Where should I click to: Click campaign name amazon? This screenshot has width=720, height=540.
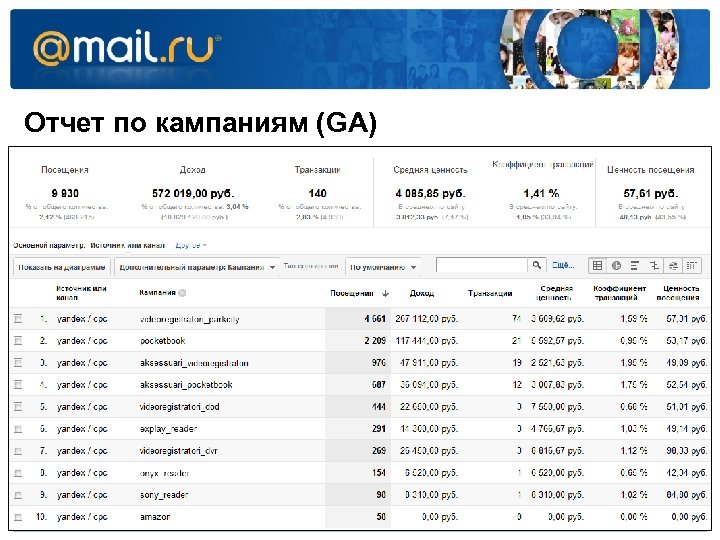[x=155, y=517]
